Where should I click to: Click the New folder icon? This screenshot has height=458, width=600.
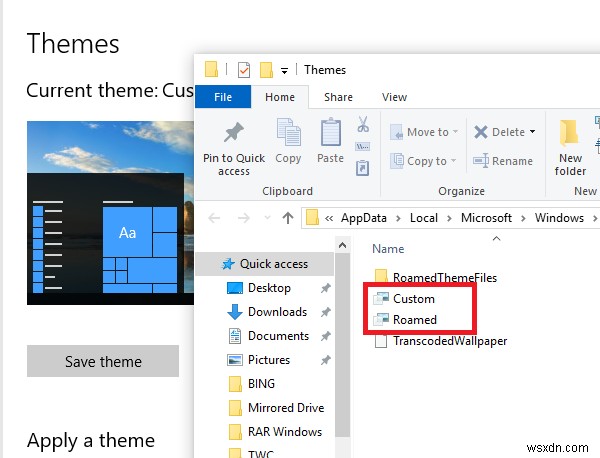[570, 132]
